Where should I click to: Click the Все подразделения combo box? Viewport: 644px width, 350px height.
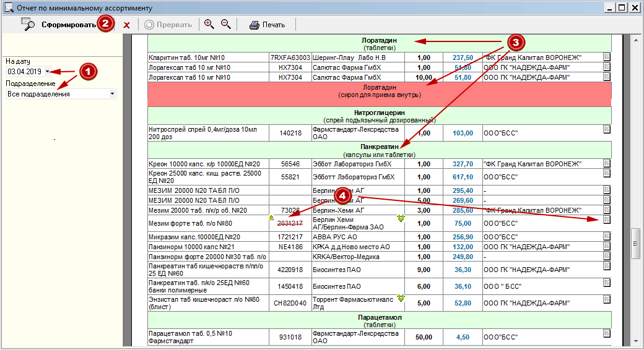[x=61, y=94]
